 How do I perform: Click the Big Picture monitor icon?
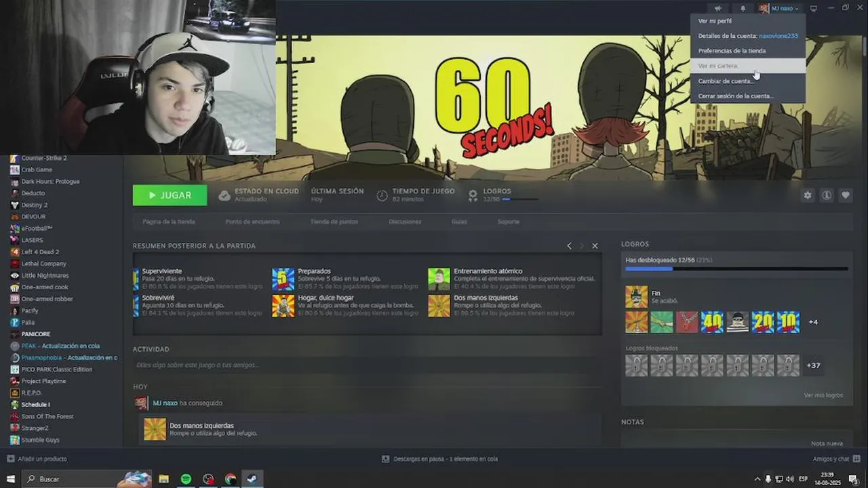pos(814,8)
